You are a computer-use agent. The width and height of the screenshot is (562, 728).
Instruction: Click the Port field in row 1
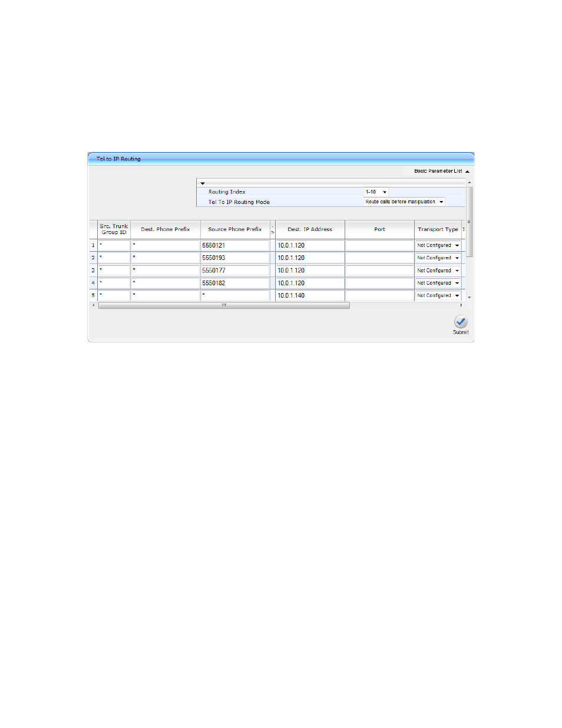pos(380,245)
